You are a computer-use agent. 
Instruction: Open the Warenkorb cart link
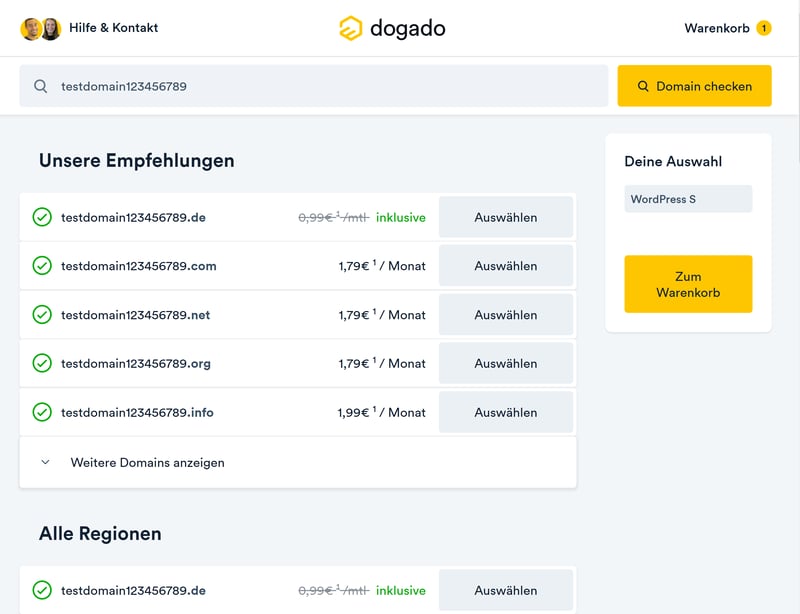[716, 28]
